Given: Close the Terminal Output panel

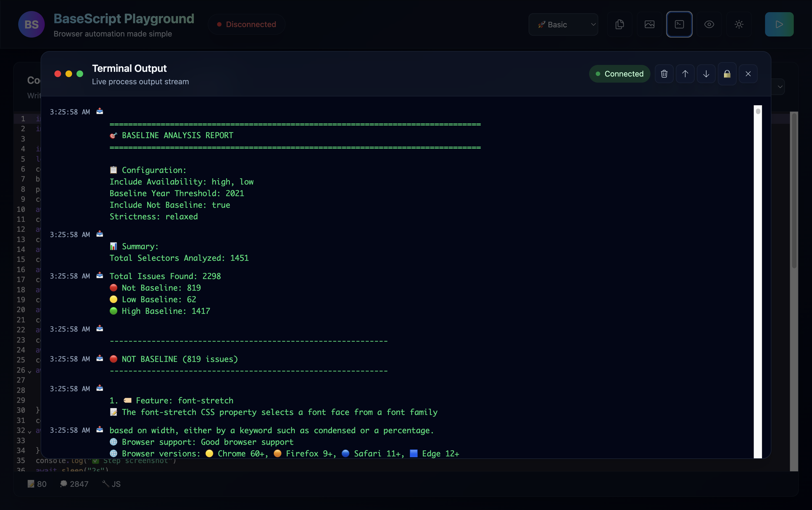Looking at the screenshot, I should click(x=748, y=74).
